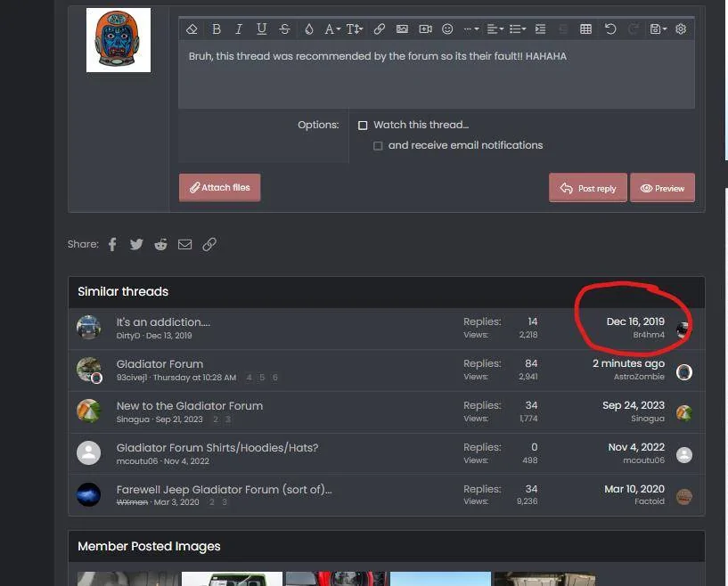Go to page 3 of New to Gladiator Forum
Viewport: 728px width, 586px height.
click(x=228, y=419)
